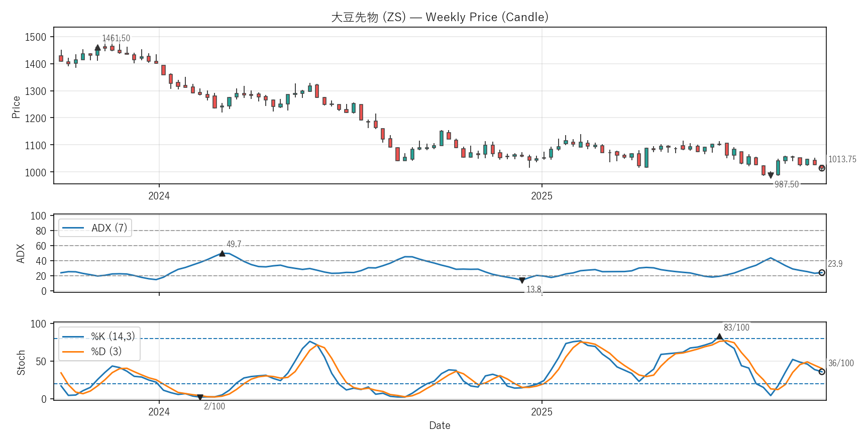The height and width of the screenshot is (441, 868).
Task: Click the stochastic peak triangle marker at 83/100
Action: [x=719, y=337]
